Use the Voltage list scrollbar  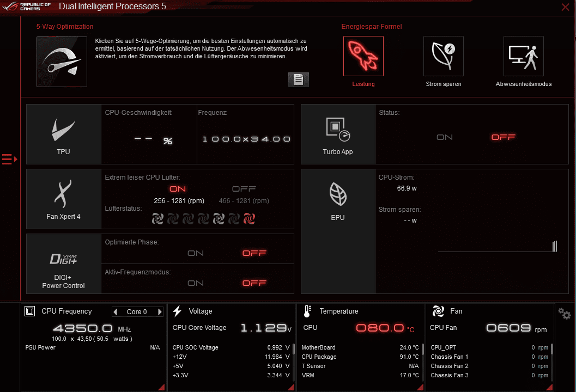coord(294,348)
